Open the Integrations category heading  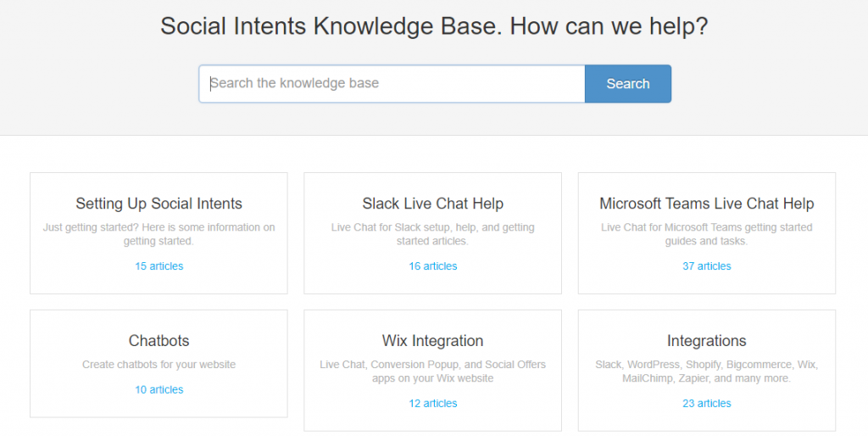(x=707, y=340)
